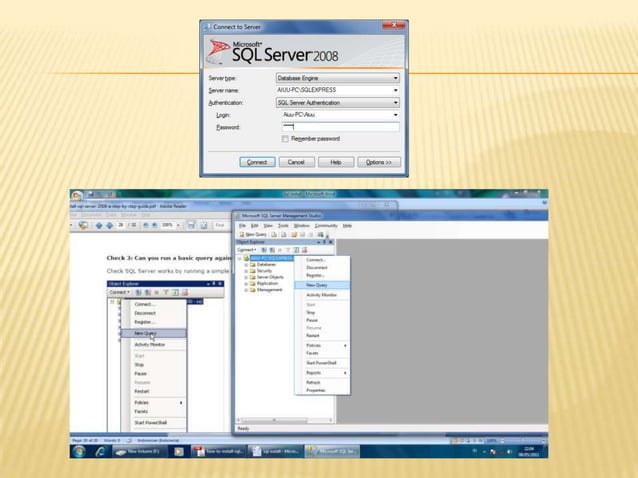Click into the Password field
Viewport: 638px width, 478px height.
(x=340, y=127)
